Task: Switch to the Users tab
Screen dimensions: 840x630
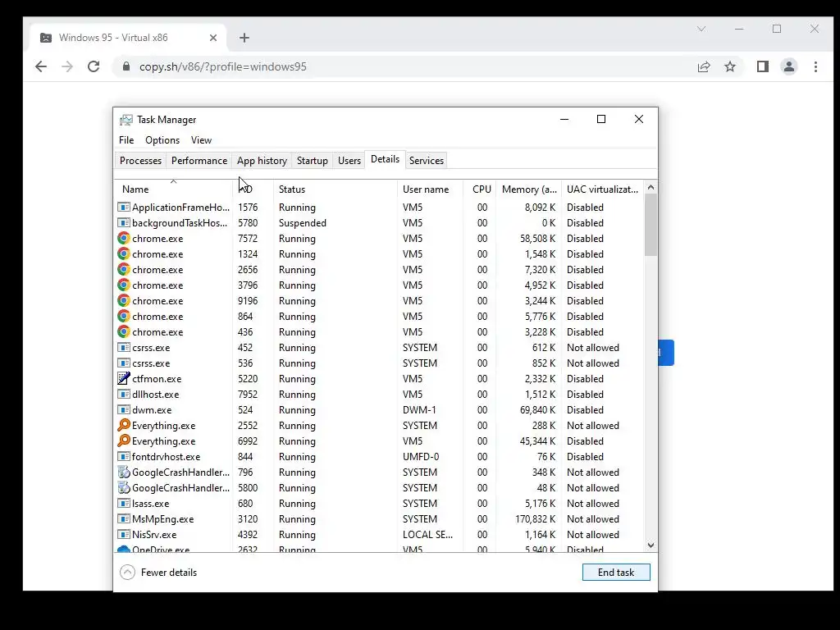Action: [349, 161]
